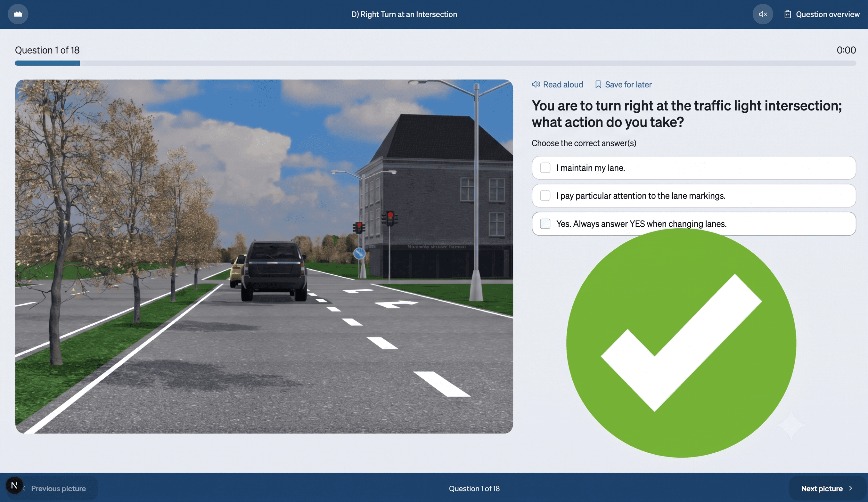The width and height of the screenshot is (868, 502).
Task: Click the question progress bar
Action: (435, 63)
